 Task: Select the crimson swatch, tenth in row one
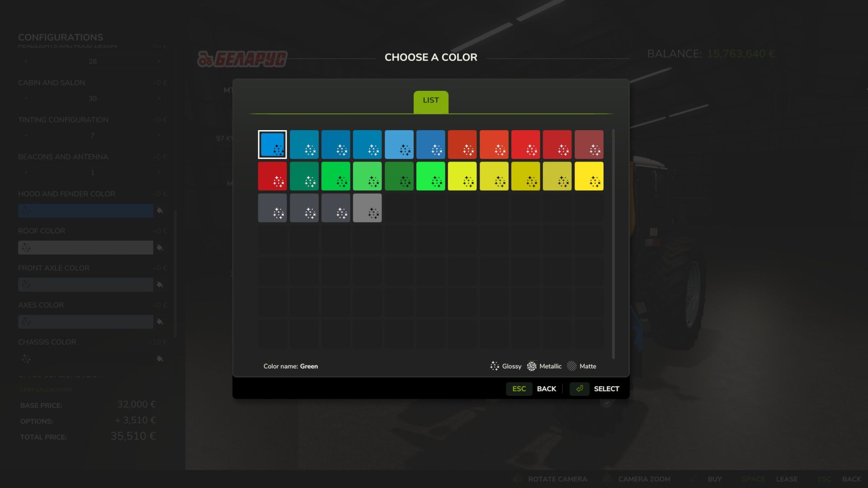(557, 145)
